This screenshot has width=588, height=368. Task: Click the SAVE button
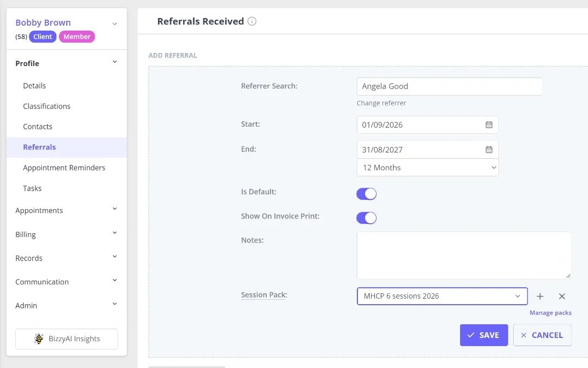click(x=484, y=335)
